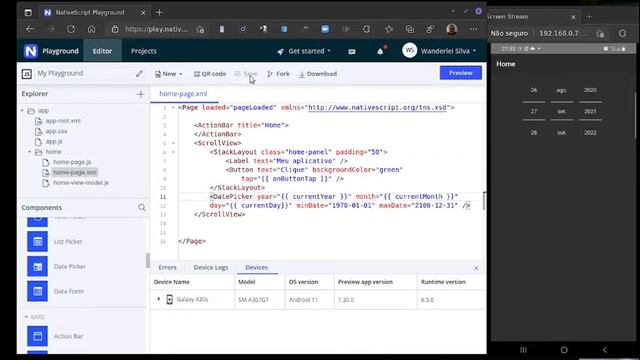Click the browser profile avatar
The height and width of the screenshot is (360, 640).
click(x=451, y=29)
